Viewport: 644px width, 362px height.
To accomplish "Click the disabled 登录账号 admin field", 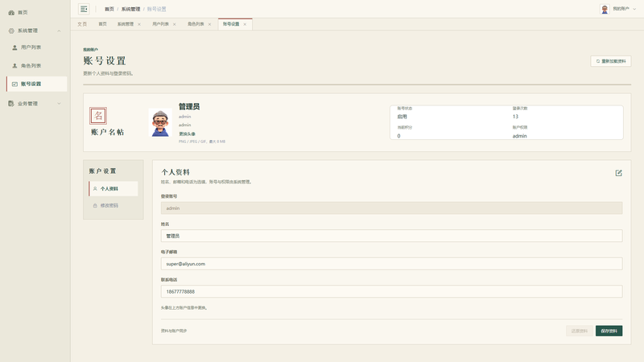I will [x=391, y=208].
